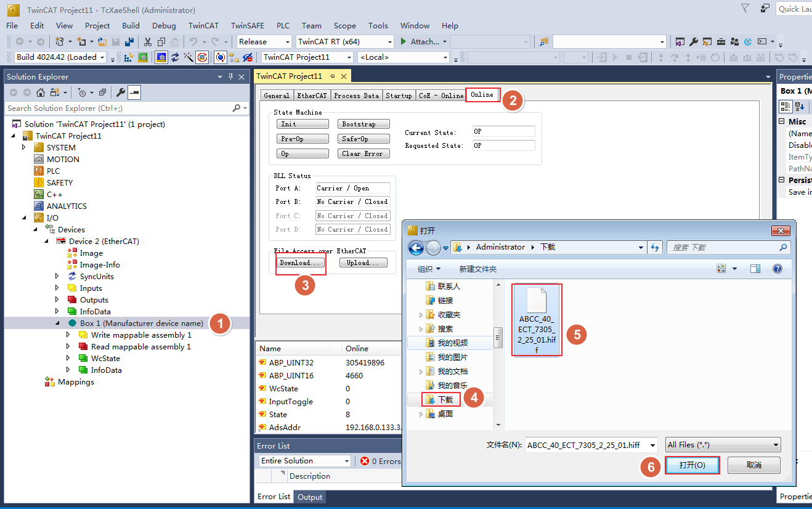Open the Entire Solution dropdown in Error List
The image size is (812, 509).
[304, 461]
